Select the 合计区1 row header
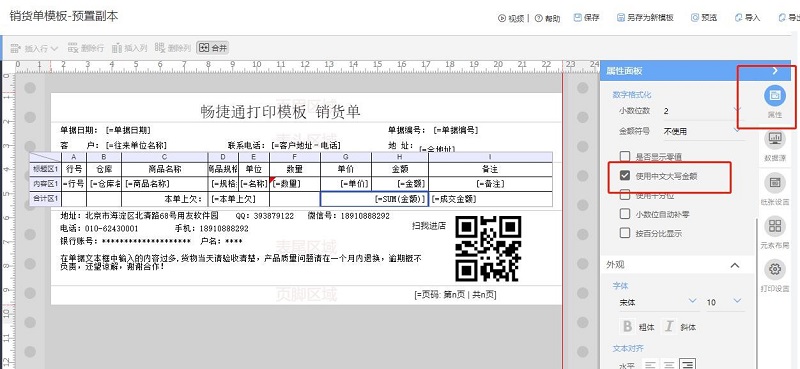Screen dimensions: 800x369 click(x=45, y=199)
